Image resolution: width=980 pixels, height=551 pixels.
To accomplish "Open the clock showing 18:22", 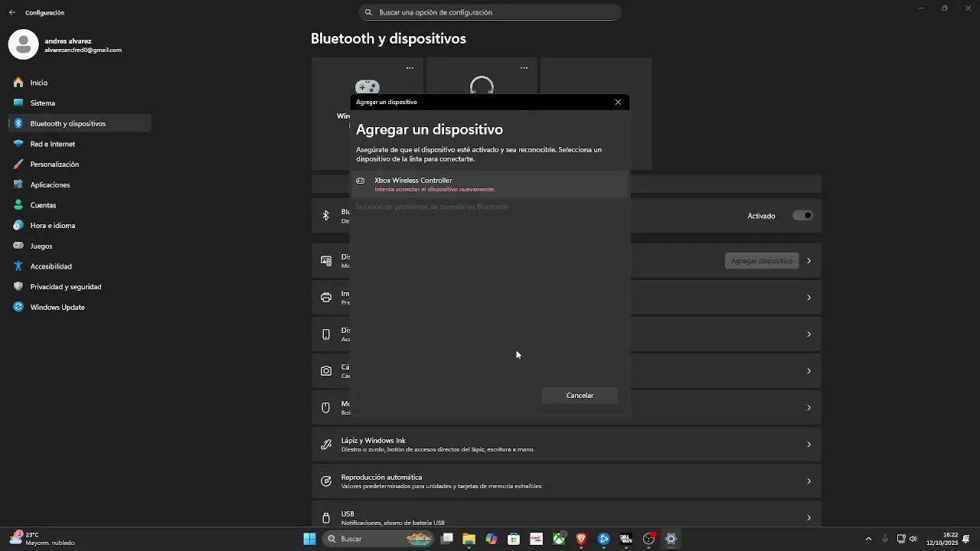I will pyautogui.click(x=942, y=539).
